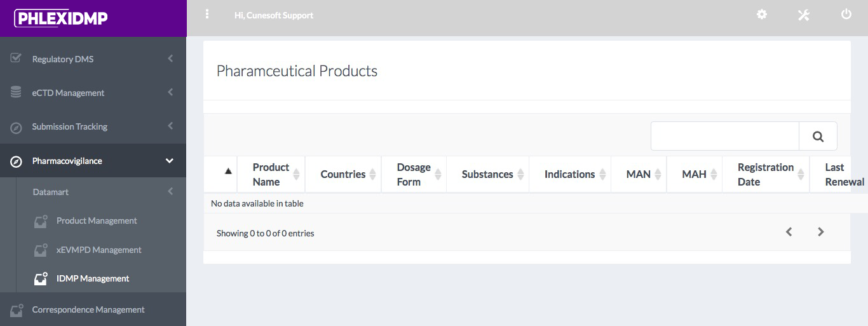Open Product Management page
The height and width of the screenshot is (326, 868).
97,221
